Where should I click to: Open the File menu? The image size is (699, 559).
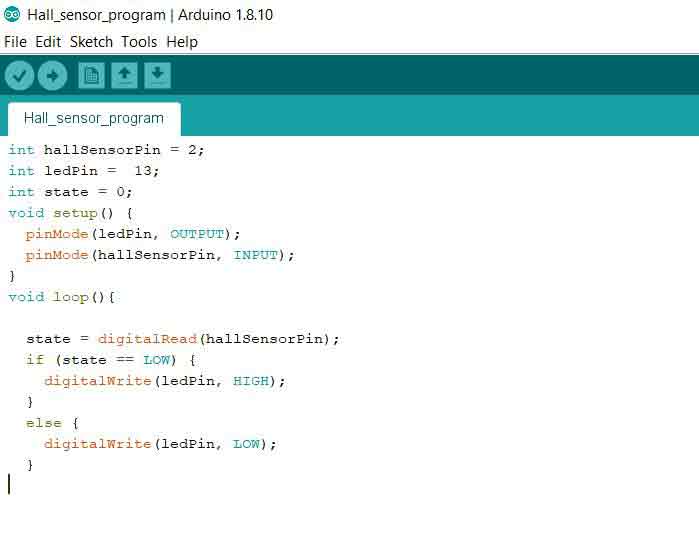[x=15, y=42]
